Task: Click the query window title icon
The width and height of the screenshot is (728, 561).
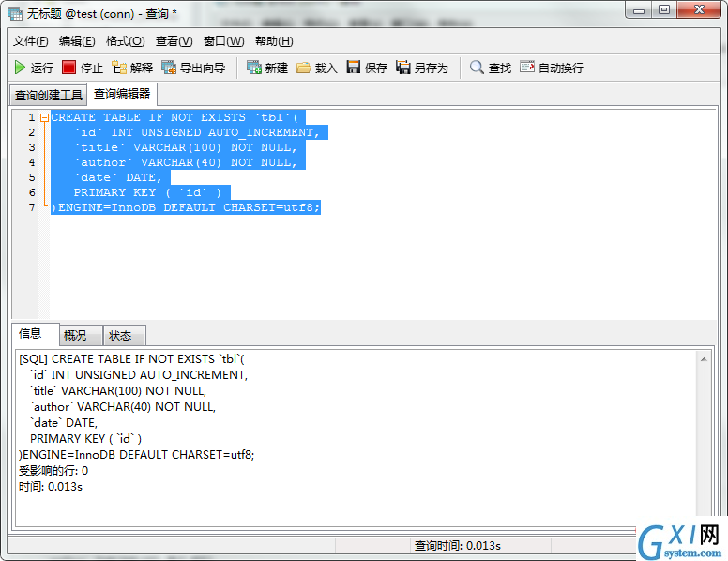Action: coord(15,14)
